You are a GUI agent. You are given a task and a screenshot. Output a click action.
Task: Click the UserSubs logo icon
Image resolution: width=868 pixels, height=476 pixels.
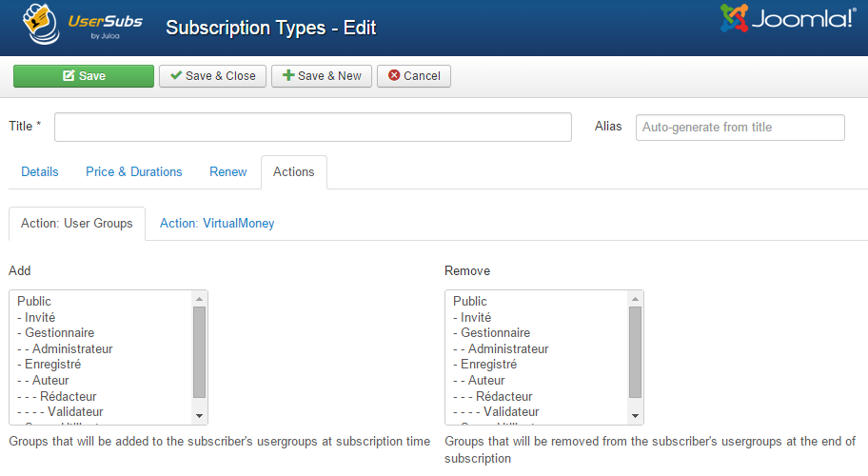pyautogui.click(x=41, y=24)
